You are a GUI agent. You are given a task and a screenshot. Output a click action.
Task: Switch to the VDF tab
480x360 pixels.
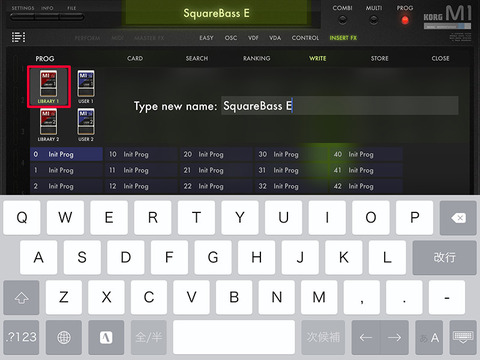(x=253, y=38)
